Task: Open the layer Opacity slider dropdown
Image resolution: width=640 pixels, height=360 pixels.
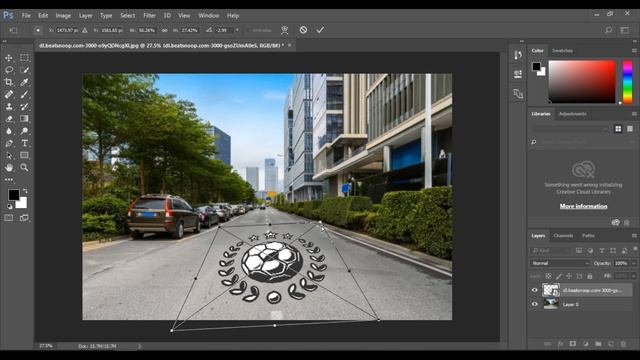Action: tap(634, 263)
